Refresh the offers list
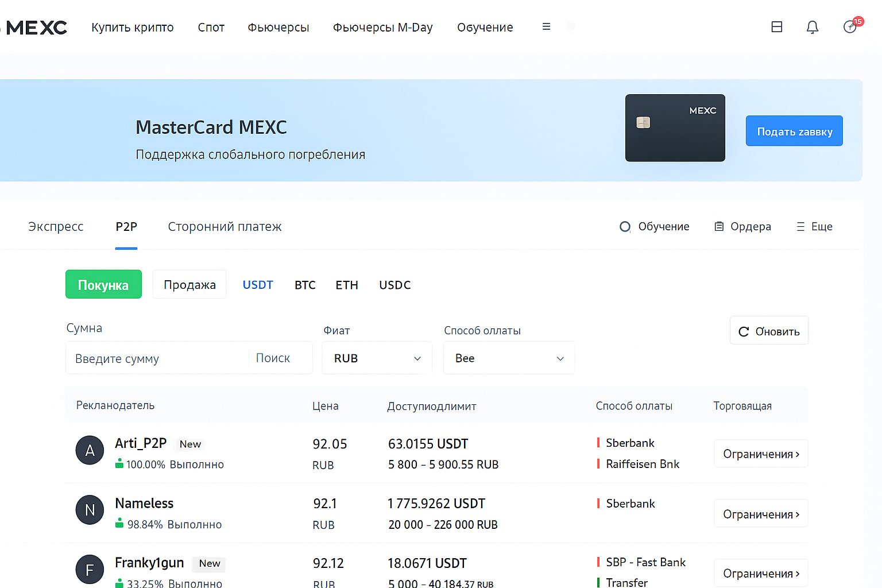Image resolution: width=882 pixels, height=588 pixels. [x=769, y=331]
